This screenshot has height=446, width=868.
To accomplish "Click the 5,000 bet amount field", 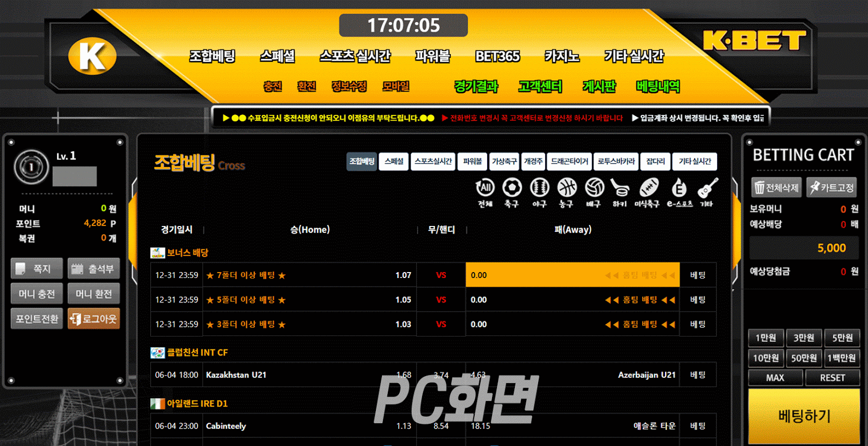I will 805,248.
